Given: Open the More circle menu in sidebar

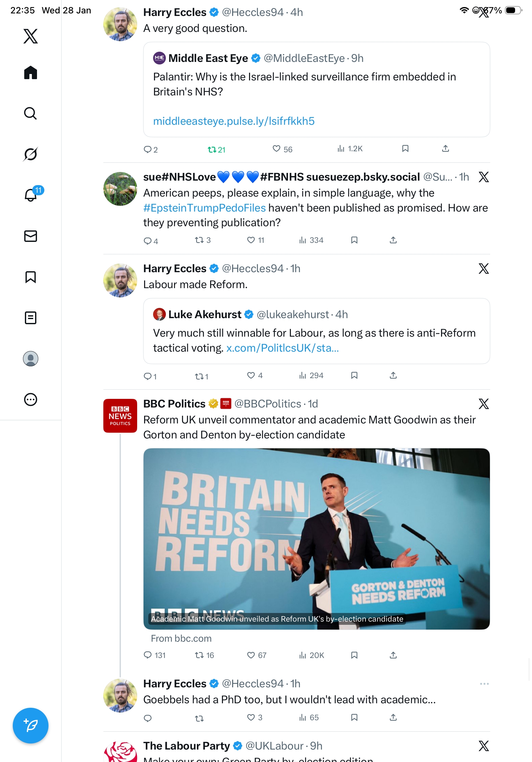Looking at the screenshot, I should point(31,399).
